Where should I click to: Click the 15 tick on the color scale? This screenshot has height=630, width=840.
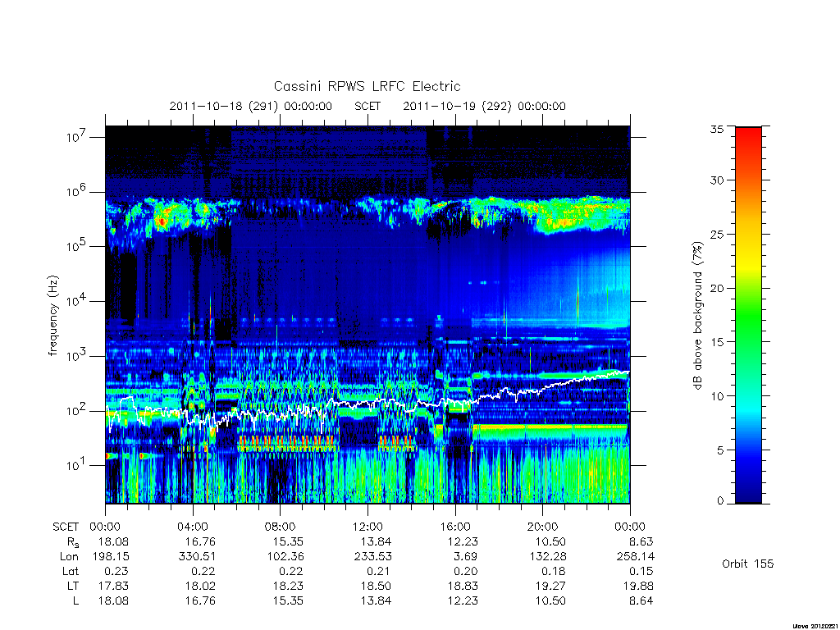(x=716, y=342)
